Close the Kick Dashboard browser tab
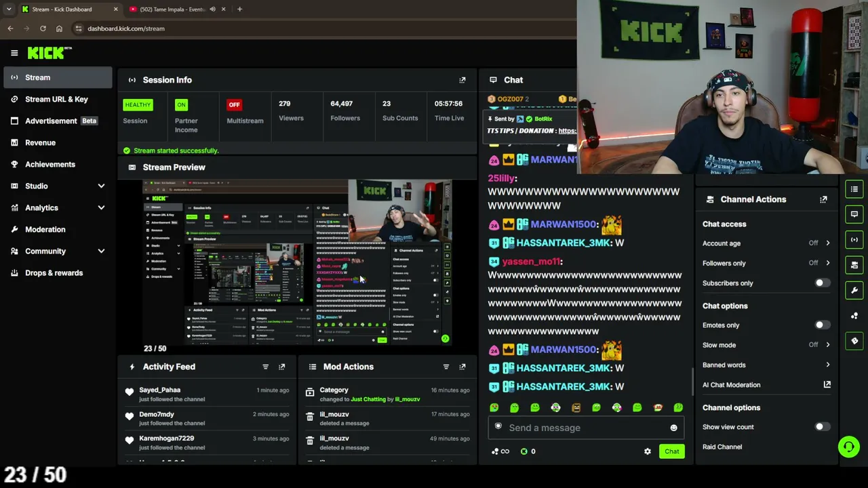Screen dimensions: 868x488 coord(115,9)
